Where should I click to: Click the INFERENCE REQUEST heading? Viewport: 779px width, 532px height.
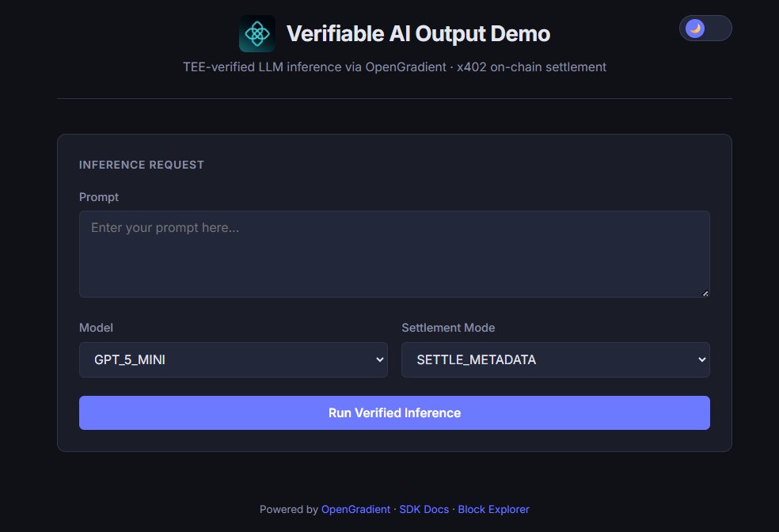tap(142, 165)
